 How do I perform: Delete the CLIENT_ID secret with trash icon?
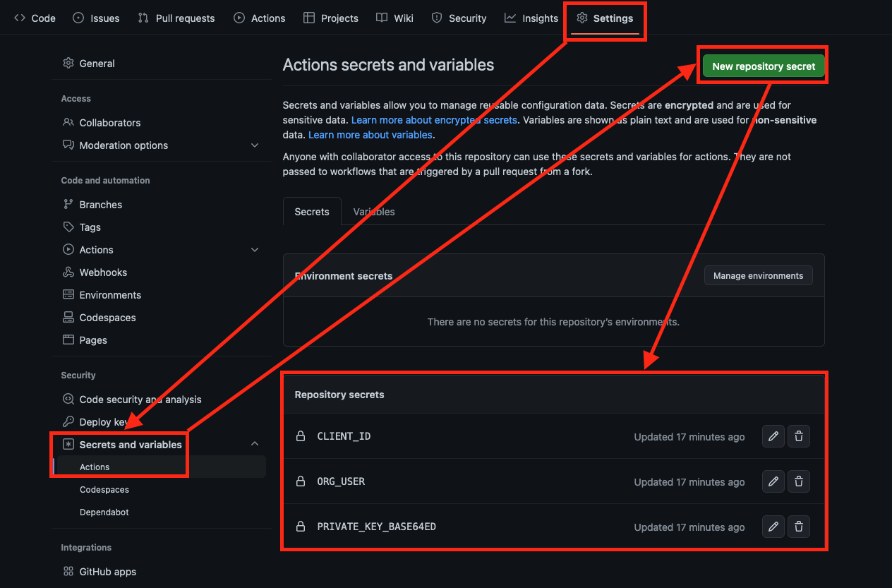(799, 437)
